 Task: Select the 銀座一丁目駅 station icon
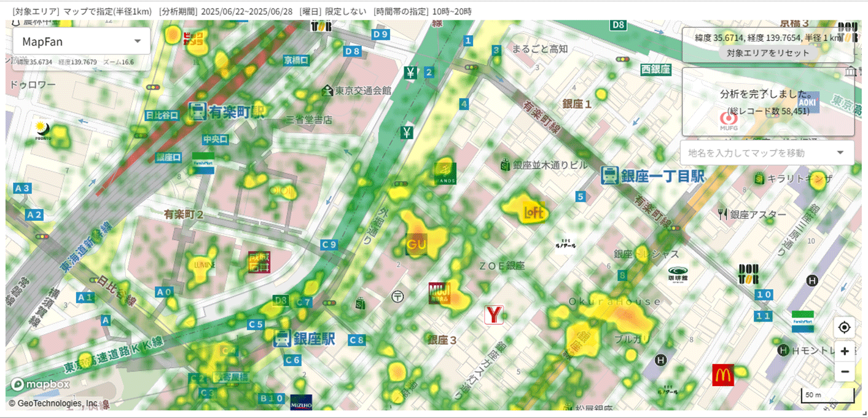[x=609, y=175]
